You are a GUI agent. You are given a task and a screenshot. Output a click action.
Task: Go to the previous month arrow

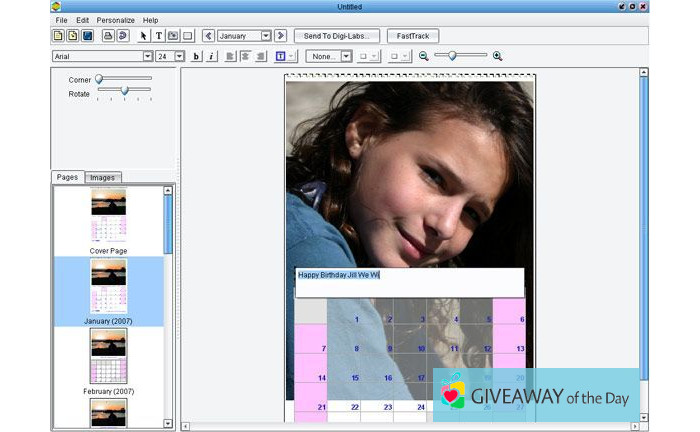coord(208,36)
